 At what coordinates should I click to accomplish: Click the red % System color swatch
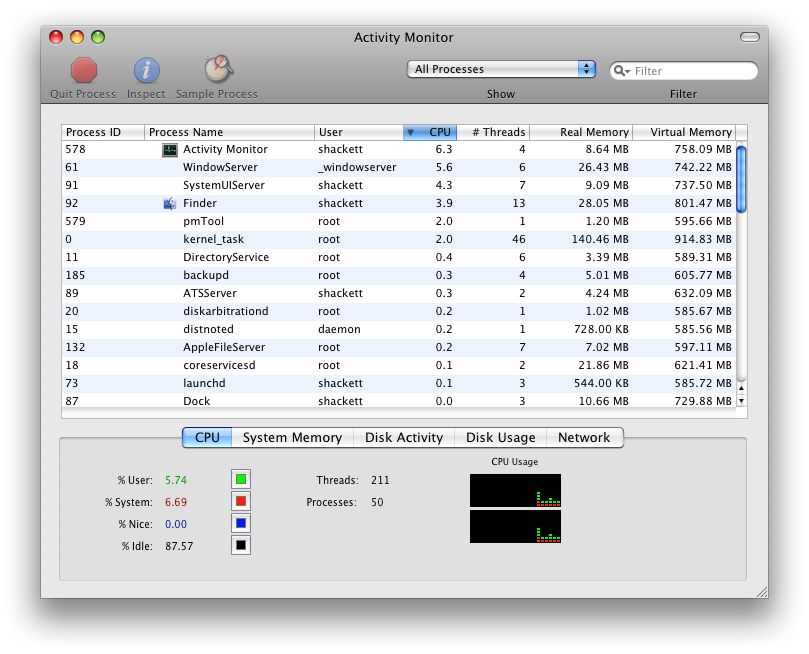[x=241, y=501]
